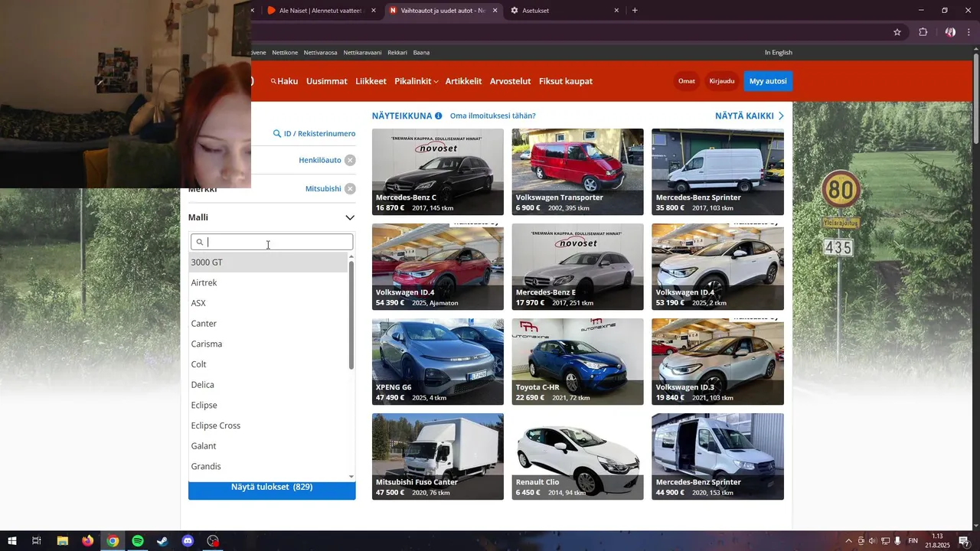Open a new browser tab
980x551 pixels.
635,11
